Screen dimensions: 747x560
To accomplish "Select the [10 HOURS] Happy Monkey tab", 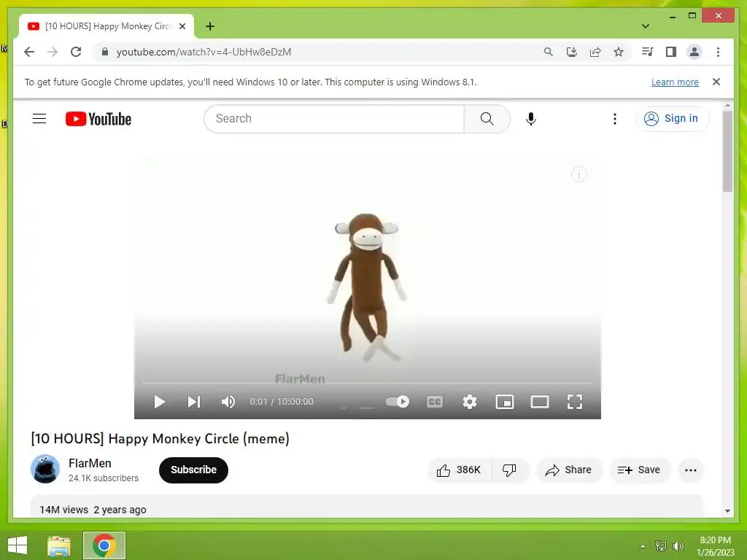I will [107, 26].
